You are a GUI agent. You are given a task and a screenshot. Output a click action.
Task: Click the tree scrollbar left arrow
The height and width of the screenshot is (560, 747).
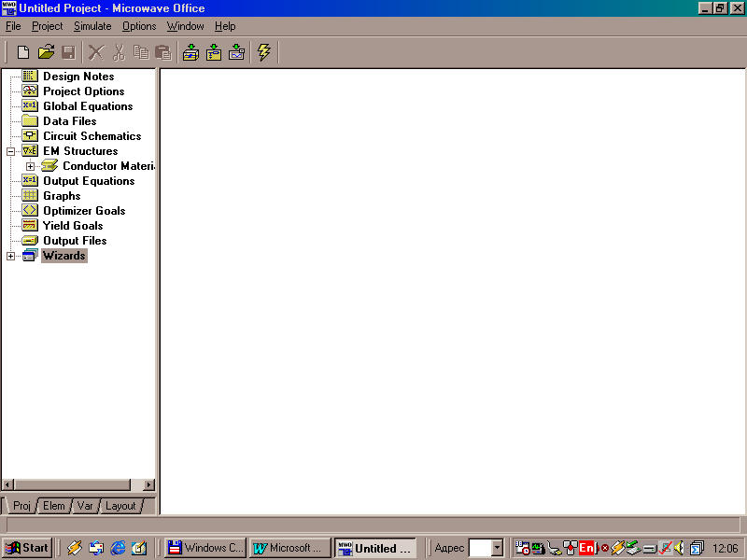click(x=7, y=485)
